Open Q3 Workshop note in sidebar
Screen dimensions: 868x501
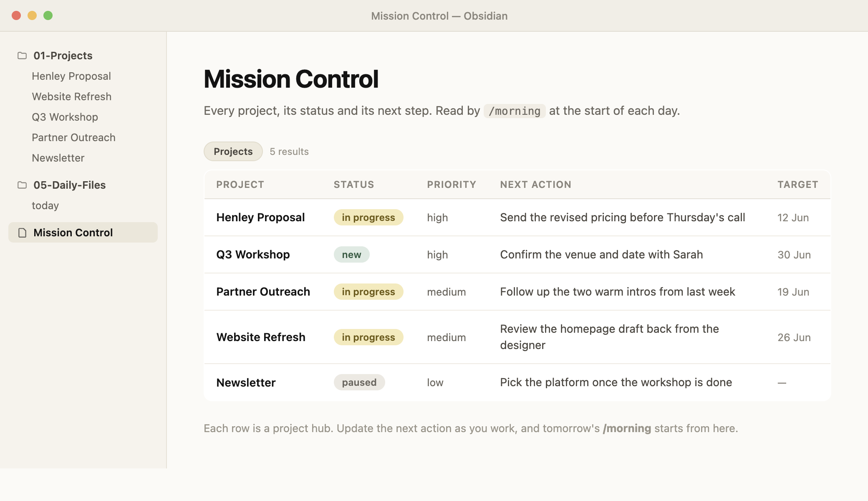(x=65, y=117)
